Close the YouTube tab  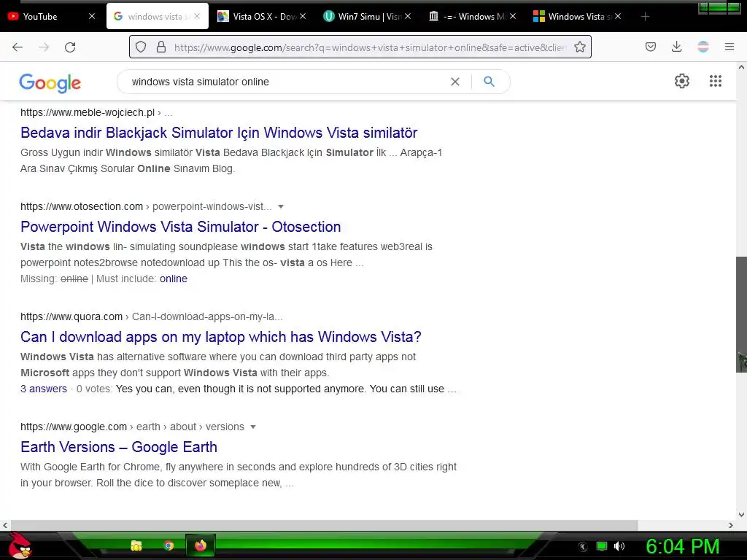(x=92, y=16)
